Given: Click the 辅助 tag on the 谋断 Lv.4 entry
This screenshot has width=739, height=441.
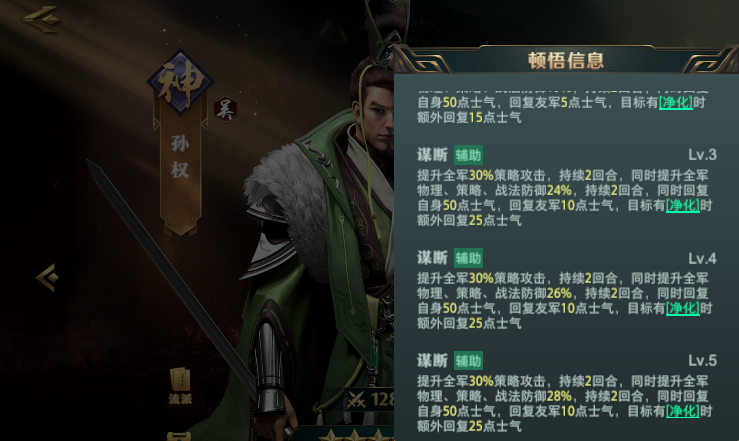Looking at the screenshot, I should tap(468, 258).
